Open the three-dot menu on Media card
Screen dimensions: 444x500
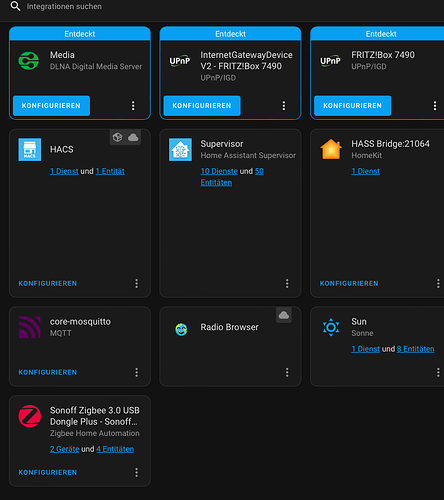133,106
